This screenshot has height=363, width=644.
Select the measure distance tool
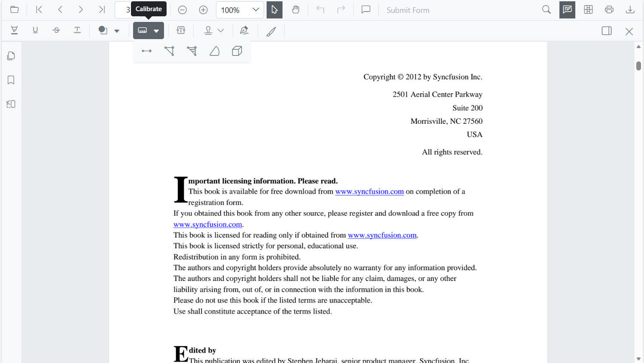point(146,51)
